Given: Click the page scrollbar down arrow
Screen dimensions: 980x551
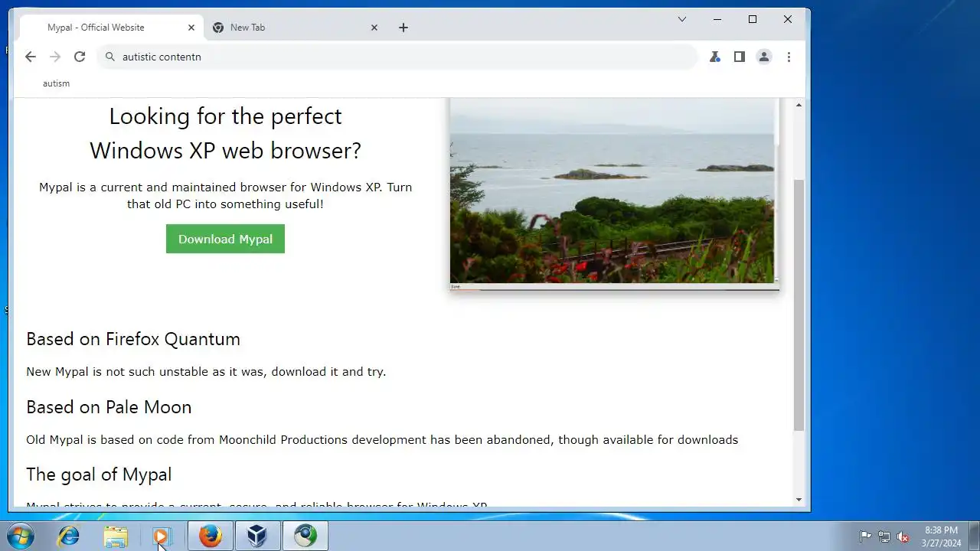Looking at the screenshot, I should pos(799,500).
